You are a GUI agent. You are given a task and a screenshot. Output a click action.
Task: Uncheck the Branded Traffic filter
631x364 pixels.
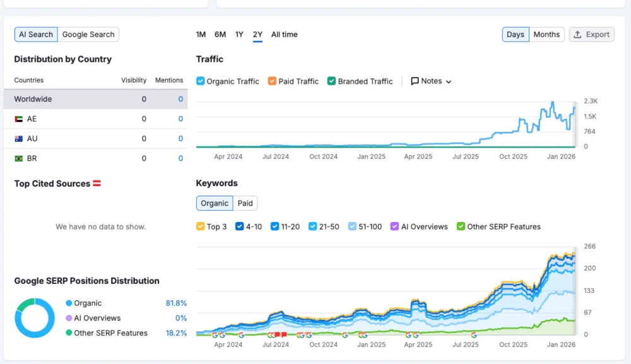click(x=331, y=81)
